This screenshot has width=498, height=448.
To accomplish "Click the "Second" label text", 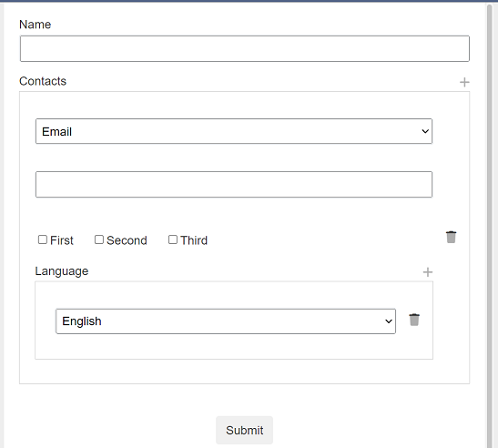I will [x=127, y=240].
